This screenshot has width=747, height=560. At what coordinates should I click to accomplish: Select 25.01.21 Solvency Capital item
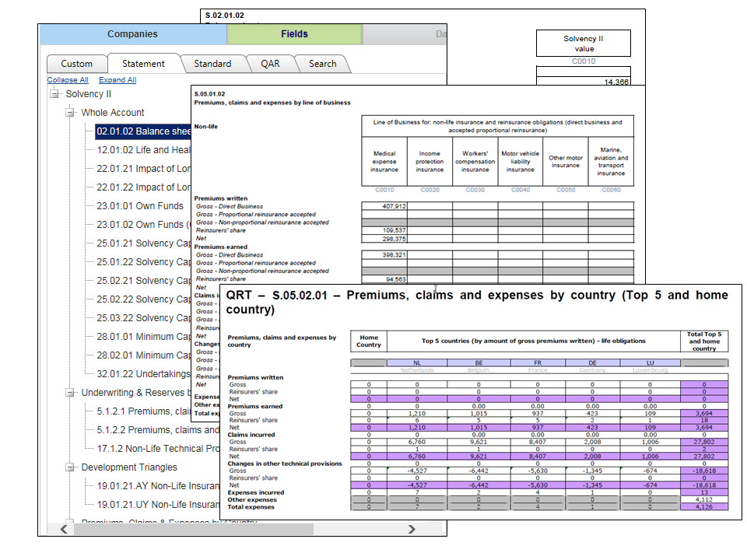pyautogui.click(x=143, y=243)
